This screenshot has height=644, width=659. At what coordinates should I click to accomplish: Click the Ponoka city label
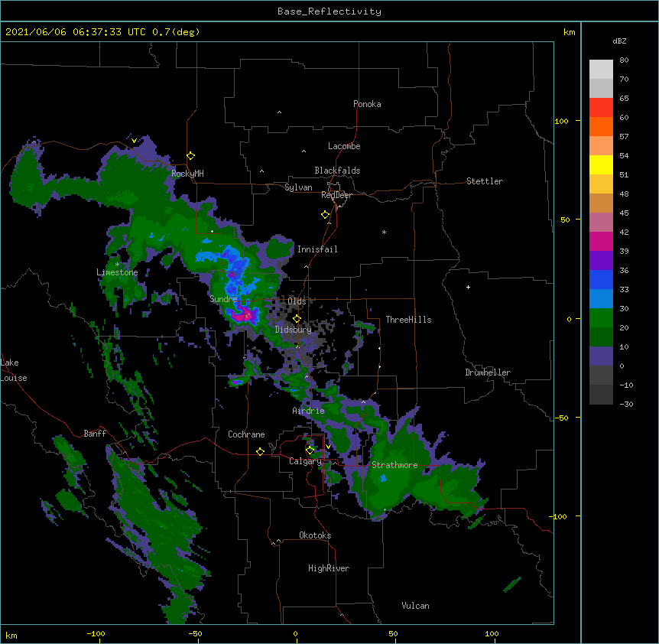[x=367, y=104]
